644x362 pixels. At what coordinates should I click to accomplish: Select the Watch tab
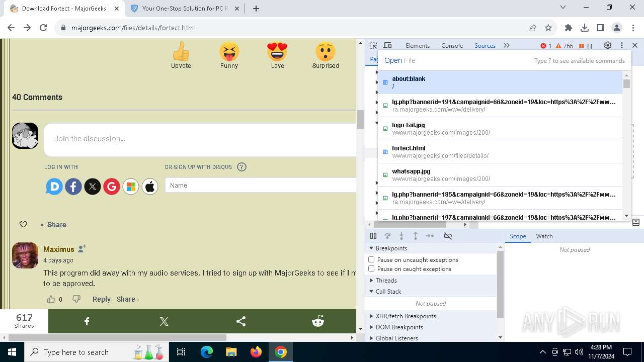click(544, 236)
